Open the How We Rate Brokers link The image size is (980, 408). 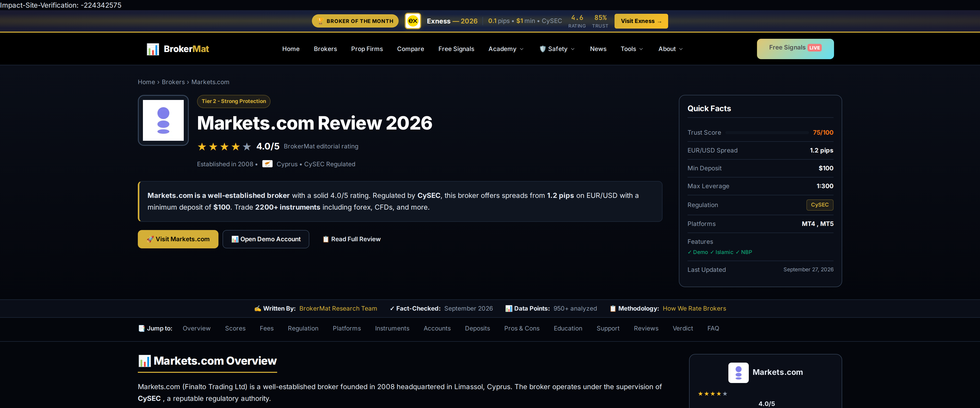click(x=694, y=308)
